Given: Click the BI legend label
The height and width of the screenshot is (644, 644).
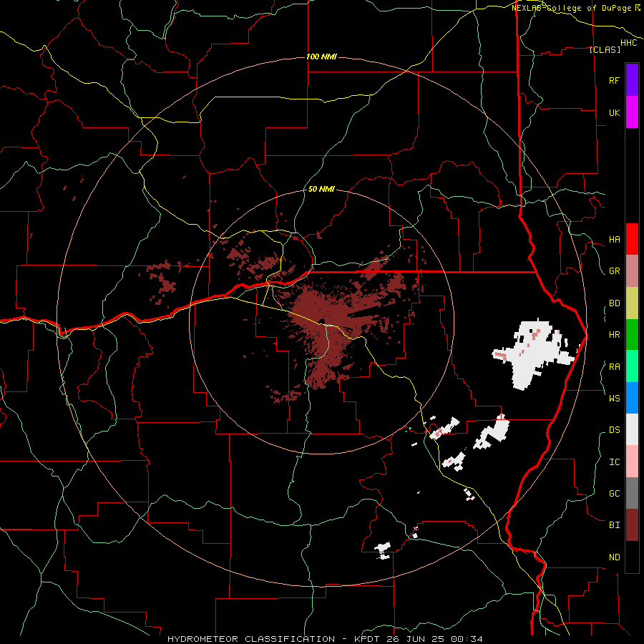Looking at the screenshot, I should tap(614, 525).
